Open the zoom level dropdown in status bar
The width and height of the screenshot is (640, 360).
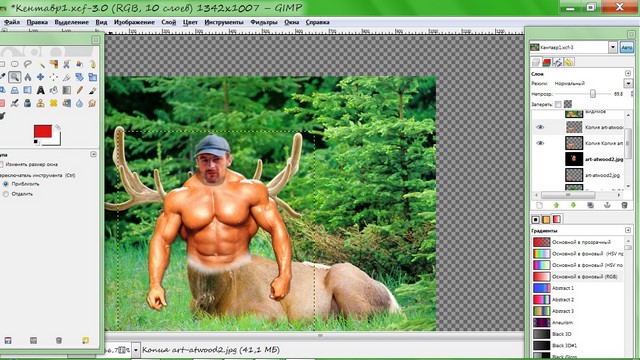tap(136, 350)
